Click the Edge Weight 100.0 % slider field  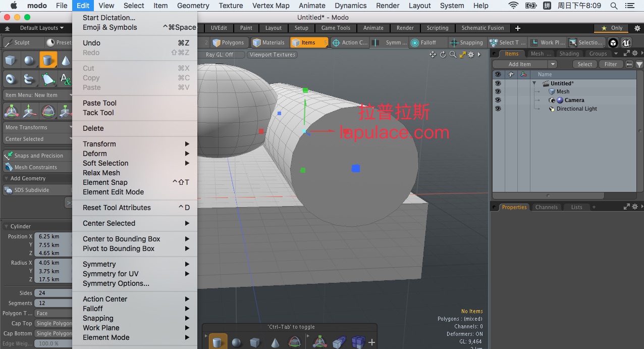54,343
